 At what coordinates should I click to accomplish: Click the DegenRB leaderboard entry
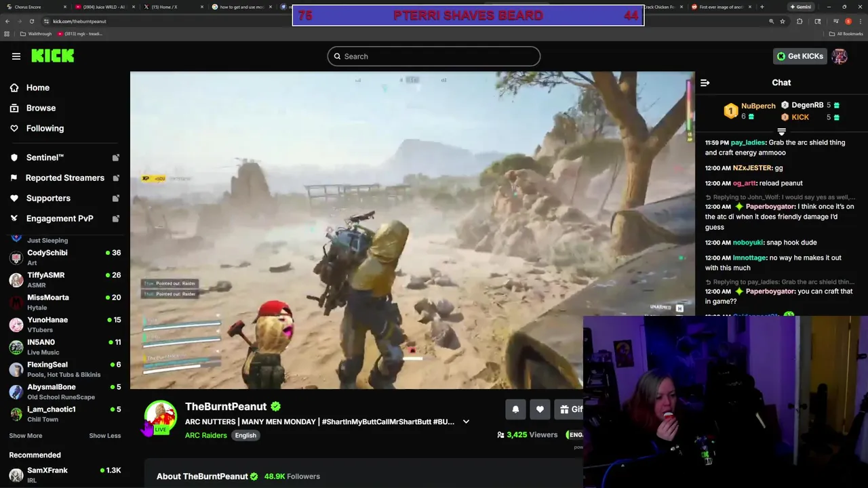[810, 105]
